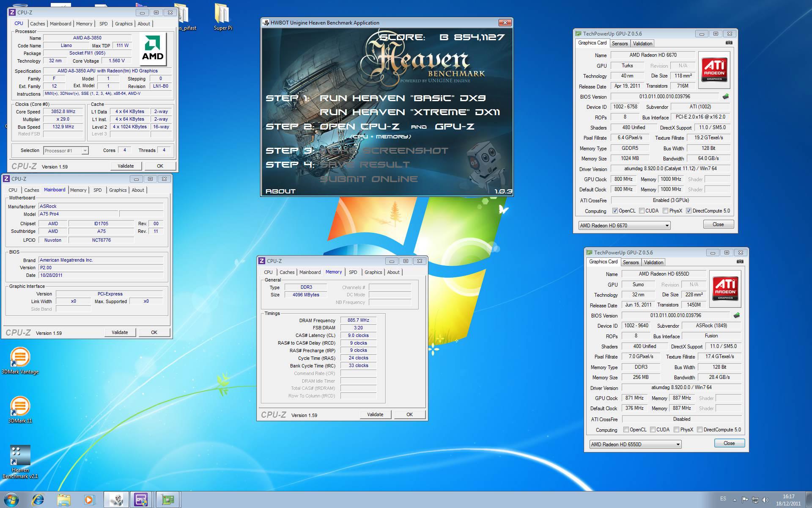Click the AMD logo in the CPU-Z CPU window

[153, 49]
